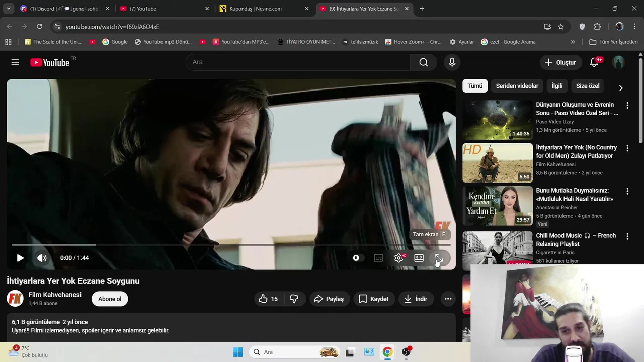This screenshot has height=362, width=644.
Task: Open No Country for Old Men thumbnail
Action: click(x=498, y=163)
